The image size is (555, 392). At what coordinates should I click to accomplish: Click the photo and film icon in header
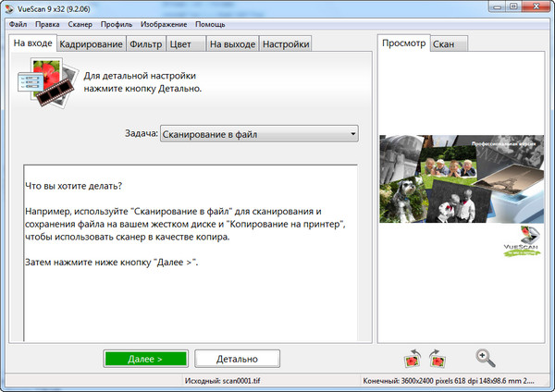[45, 81]
